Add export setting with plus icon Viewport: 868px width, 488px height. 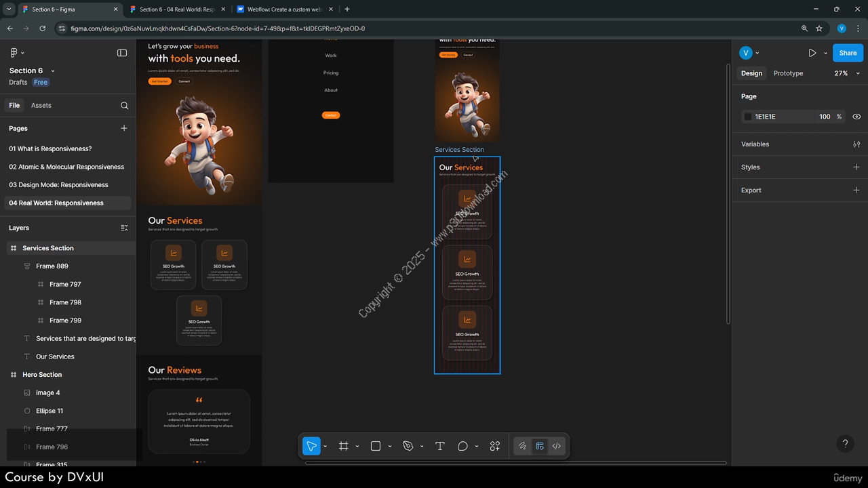pos(856,190)
